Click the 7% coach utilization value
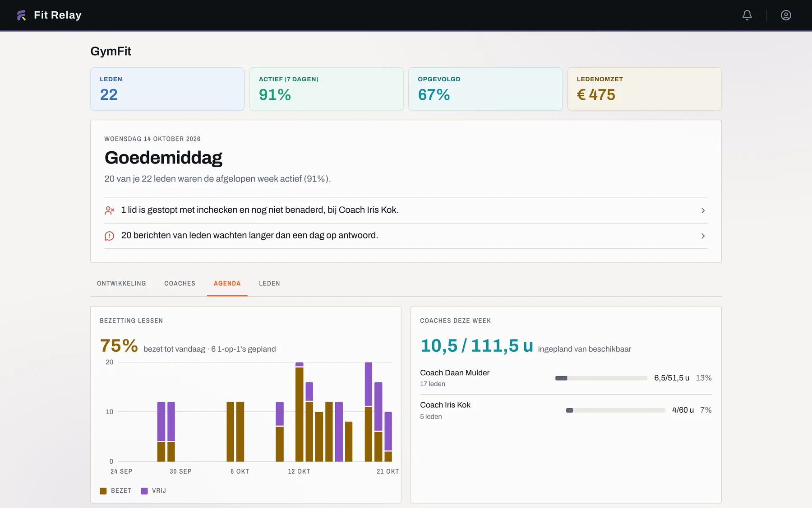812x508 pixels. pyautogui.click(x=706, y=410)
